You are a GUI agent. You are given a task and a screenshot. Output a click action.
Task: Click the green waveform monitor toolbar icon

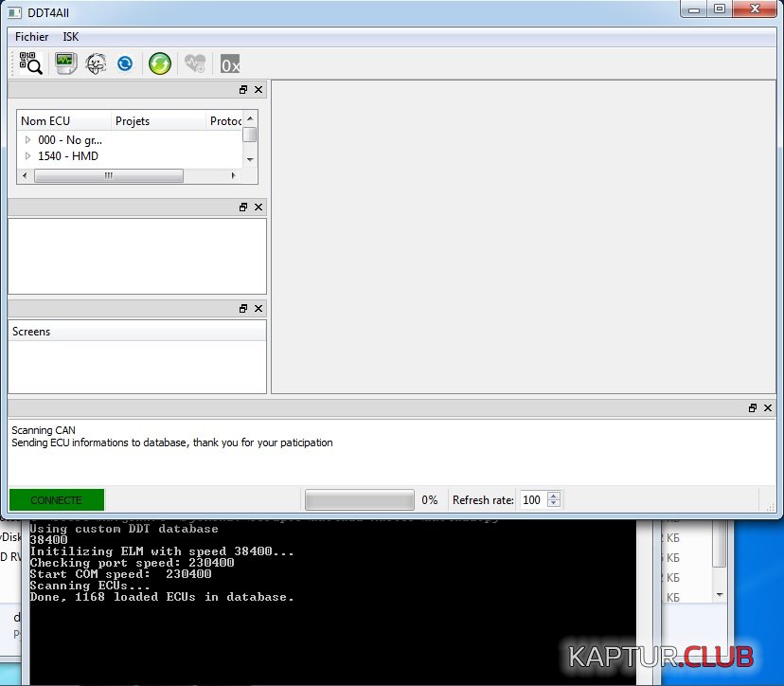[x=64, y=63]
